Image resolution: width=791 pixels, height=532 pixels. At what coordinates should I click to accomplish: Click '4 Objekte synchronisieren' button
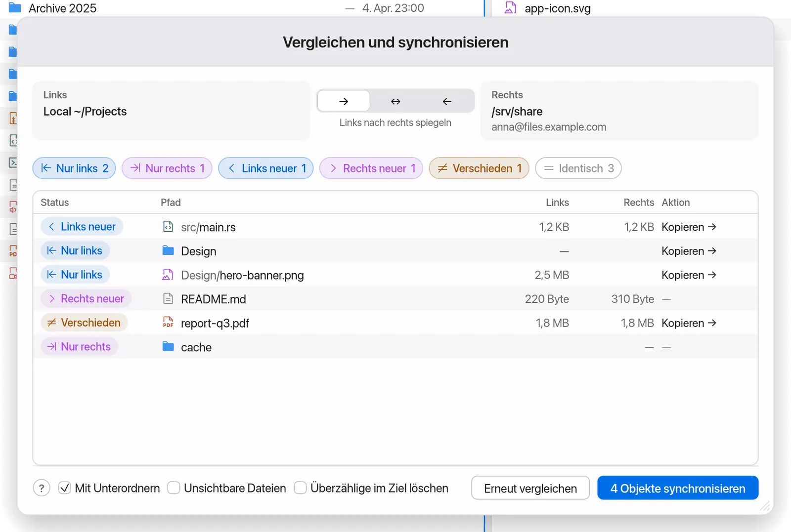[x=678, y=488]
